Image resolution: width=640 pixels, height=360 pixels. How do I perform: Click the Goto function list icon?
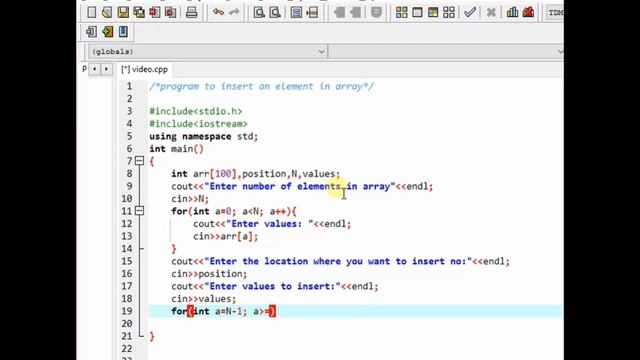click(296, 12)
